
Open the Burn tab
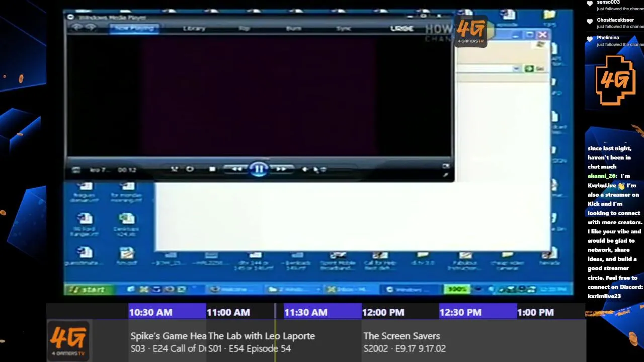point(294,28)
